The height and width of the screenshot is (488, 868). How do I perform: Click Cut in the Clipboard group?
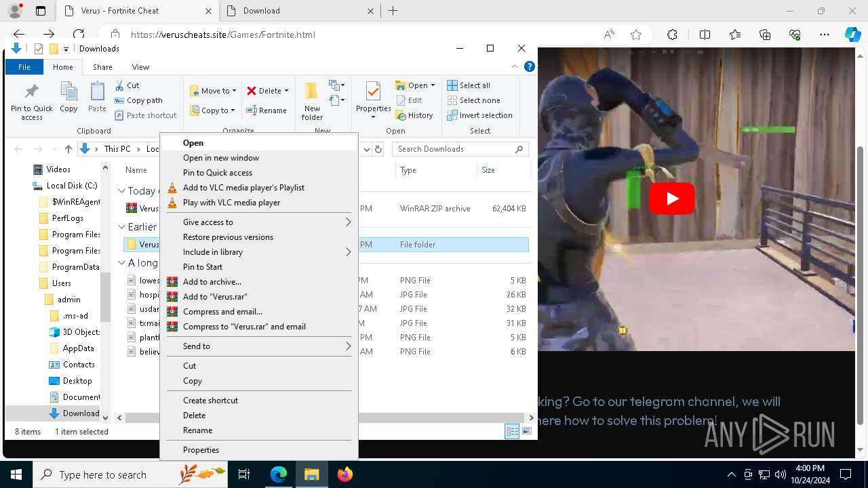coord(127,85)
